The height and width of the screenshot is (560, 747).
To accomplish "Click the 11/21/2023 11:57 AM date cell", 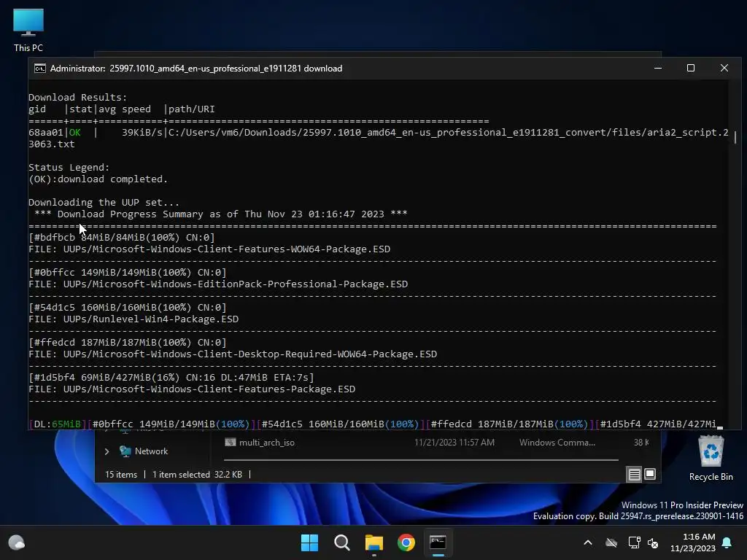I will coord(454,443).
